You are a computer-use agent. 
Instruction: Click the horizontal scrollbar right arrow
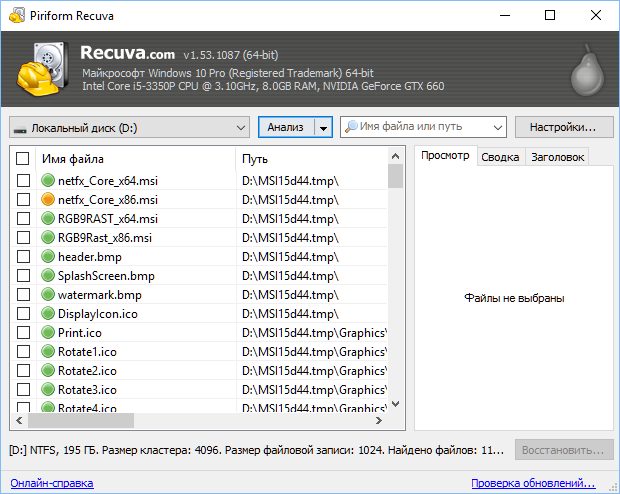pos(379,420)
